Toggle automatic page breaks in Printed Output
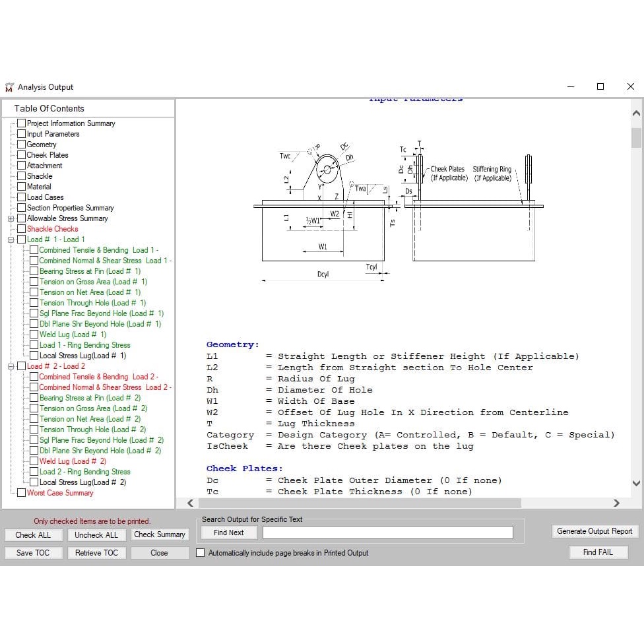The width and height of the screenshot is (644, 644). coord(201,553)
